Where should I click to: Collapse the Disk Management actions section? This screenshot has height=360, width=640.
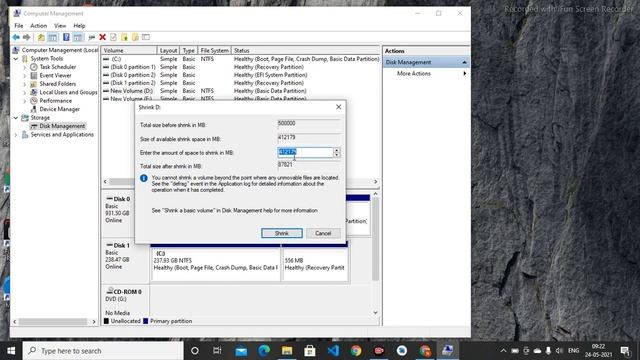[x=464, y=62]
